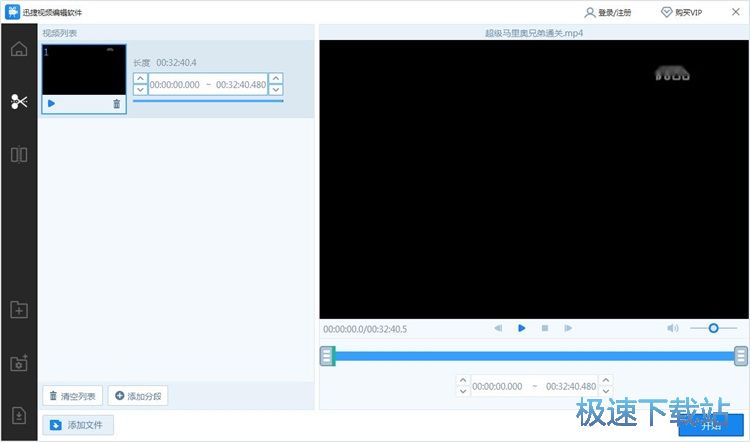Open the output folder settings icon in sidebar
This screenshot has width=750, height=442.
tap(19, 363)
